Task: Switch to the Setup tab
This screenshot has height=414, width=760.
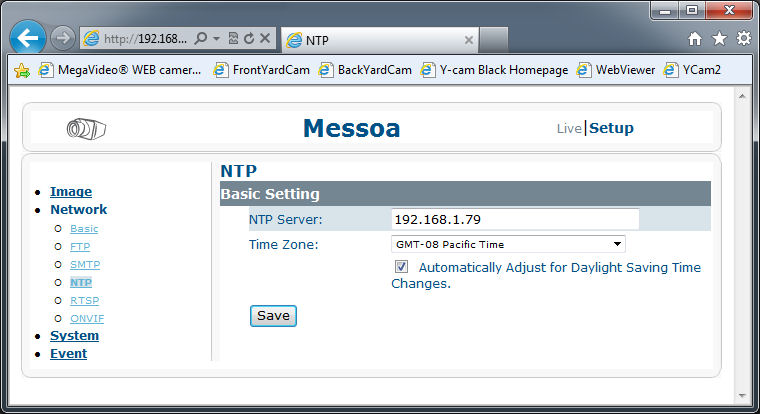Action: coord(611,128)
